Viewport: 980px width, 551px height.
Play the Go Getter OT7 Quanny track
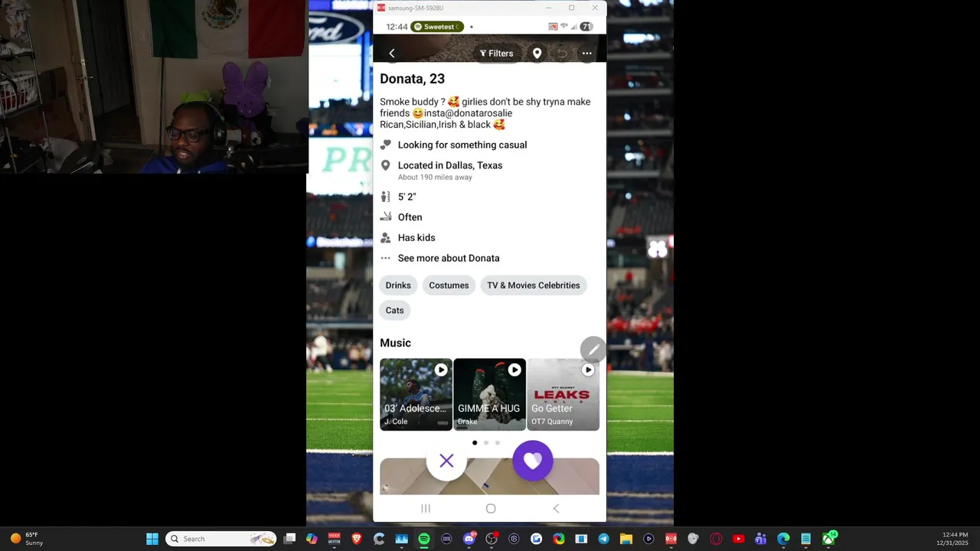pyautogui.click(x=588, y=370)
